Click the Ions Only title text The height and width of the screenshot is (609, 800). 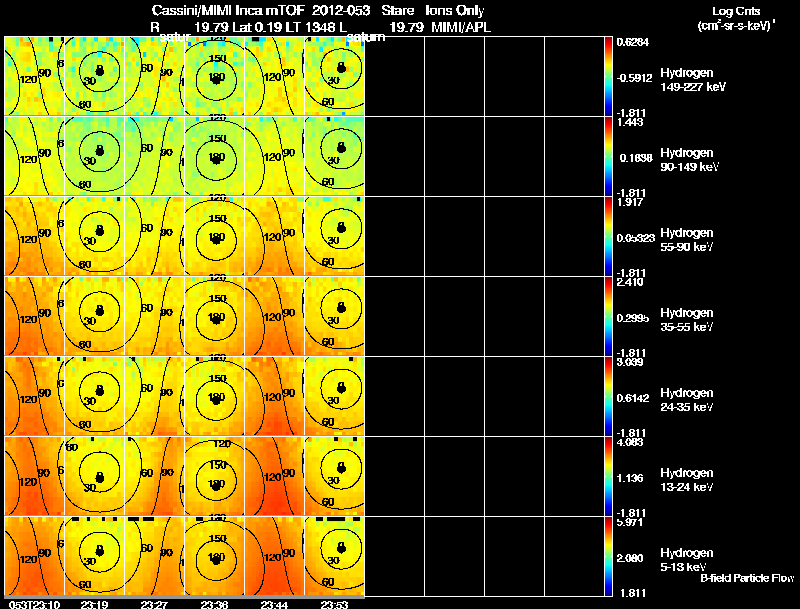pyautogui.click(x=455, y=10)
